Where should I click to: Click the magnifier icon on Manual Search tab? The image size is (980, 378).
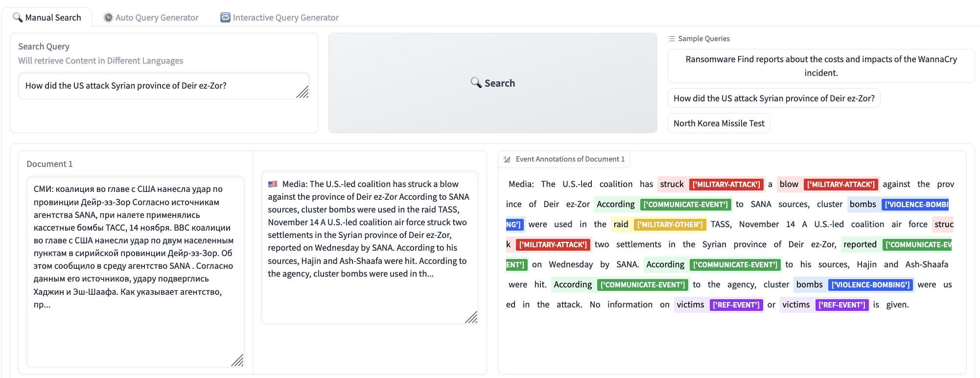[x=18, y=18]
